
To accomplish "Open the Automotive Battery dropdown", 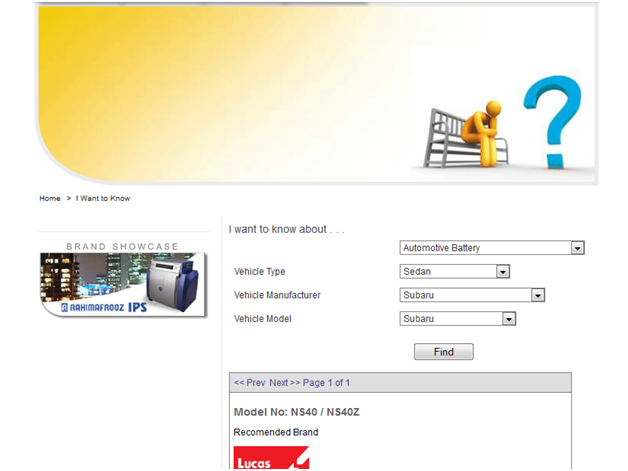I will pyautogui.click(x=492, y=248).
